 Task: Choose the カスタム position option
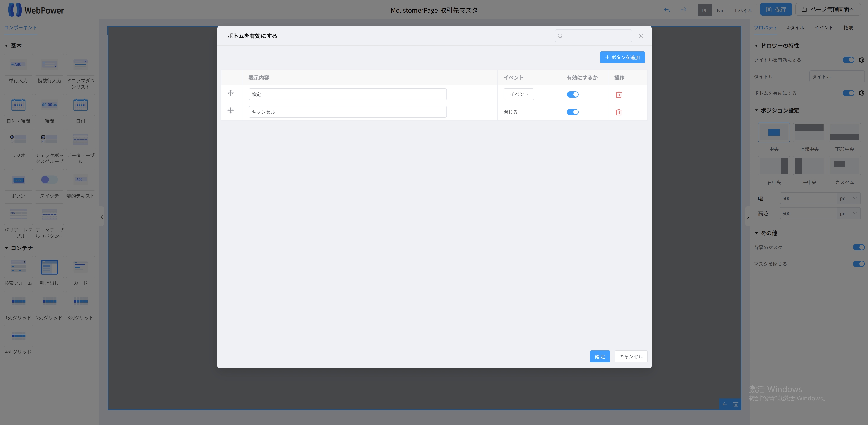844,165
